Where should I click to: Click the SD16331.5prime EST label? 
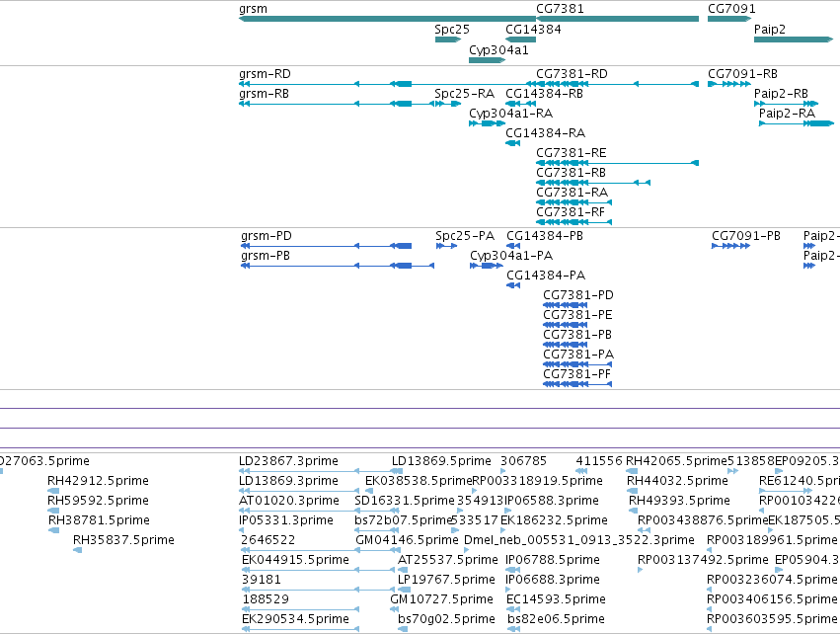(404, 501)
